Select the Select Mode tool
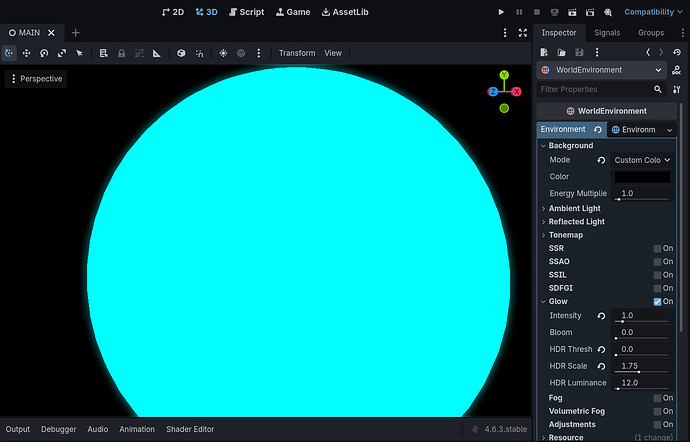Screen dimensions: 690x442 pyautogui.click(x=79, y=53)
